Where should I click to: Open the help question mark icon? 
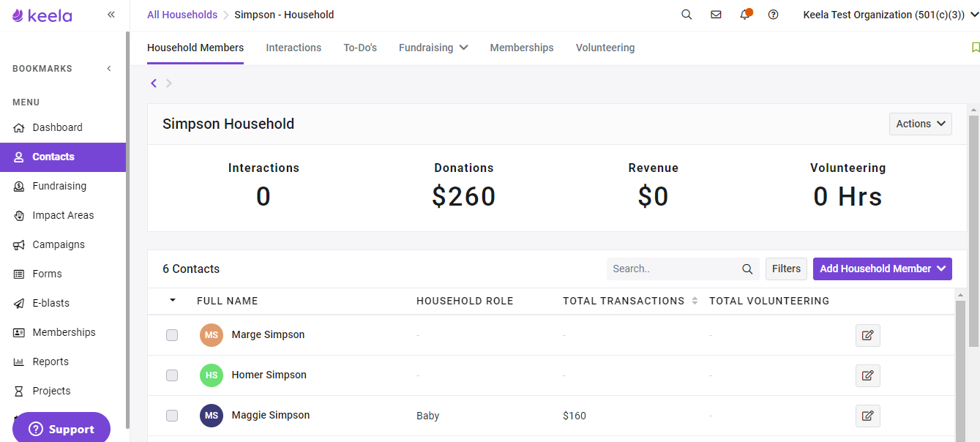pyautogui.click(x=773, y=15)
